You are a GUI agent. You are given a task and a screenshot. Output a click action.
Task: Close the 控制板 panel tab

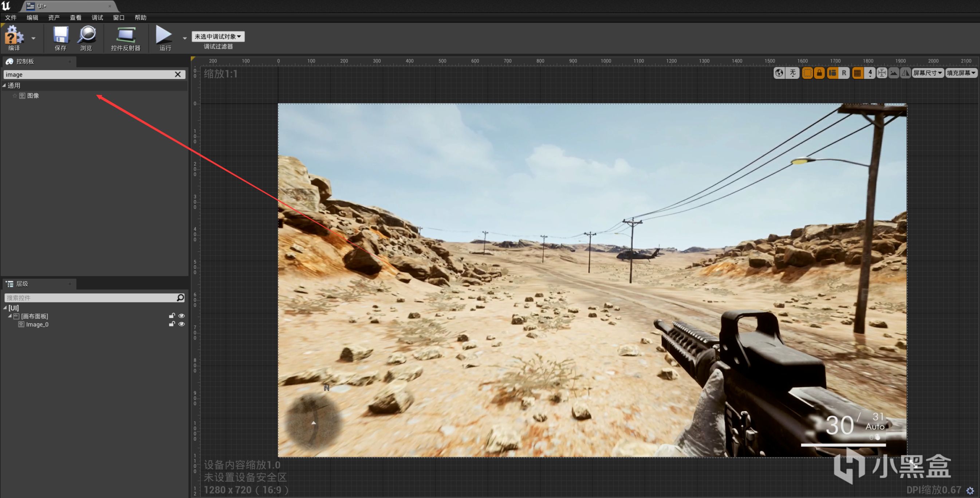coord(70,61)
